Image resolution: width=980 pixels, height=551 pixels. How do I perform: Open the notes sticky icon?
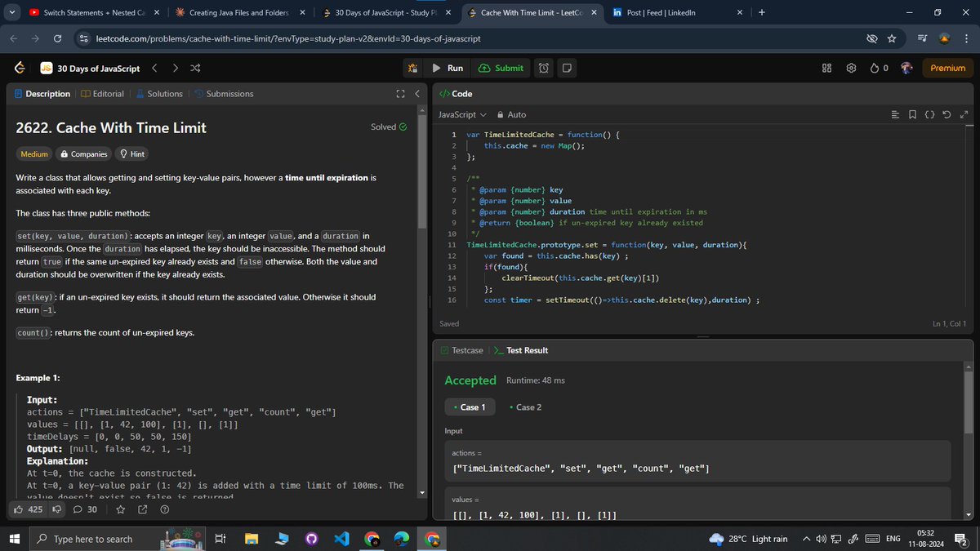[567, 69]
